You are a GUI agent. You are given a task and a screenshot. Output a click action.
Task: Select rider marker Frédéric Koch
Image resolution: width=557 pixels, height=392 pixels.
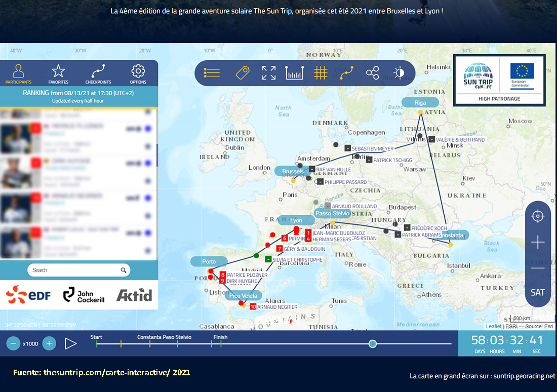click(x=425, y=228)
